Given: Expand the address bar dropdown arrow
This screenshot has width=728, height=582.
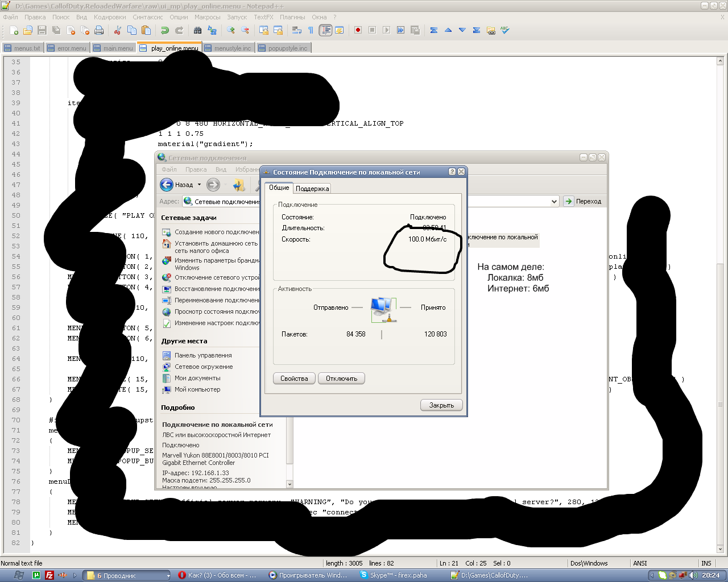Looking at the screenshot, I should (x=555, y=201).
